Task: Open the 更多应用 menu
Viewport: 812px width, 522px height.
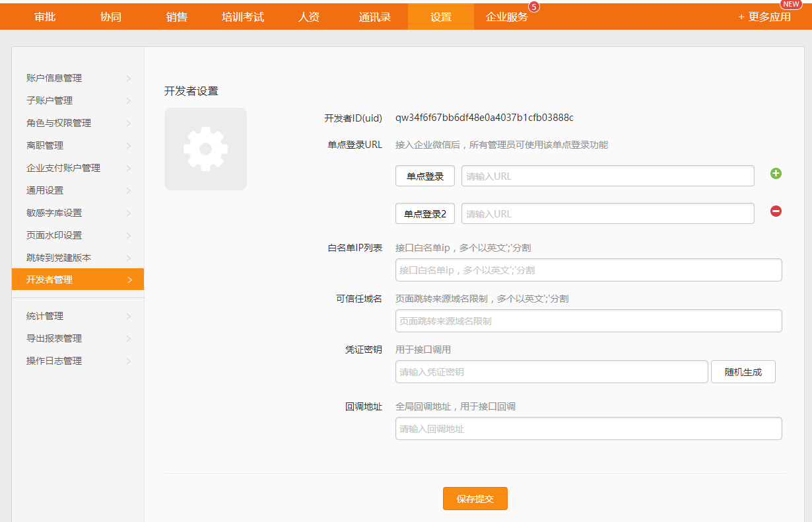Action: (764, 17)
